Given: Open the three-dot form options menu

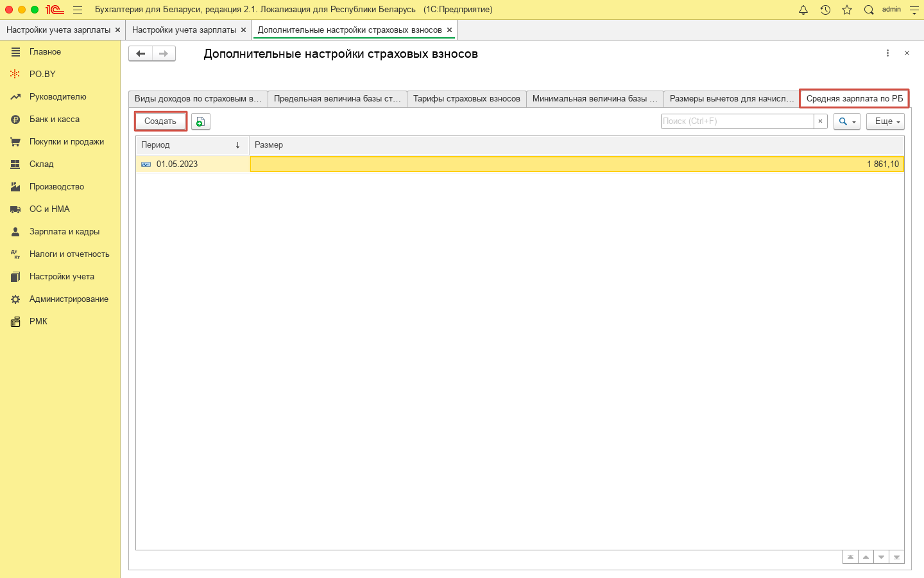Looking at the screenshot, I should (887, 53).
